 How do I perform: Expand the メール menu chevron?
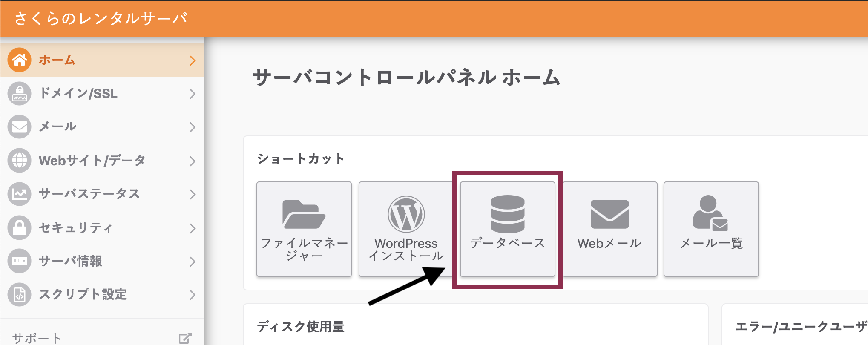pyautogui.click(x=193, y=127)
